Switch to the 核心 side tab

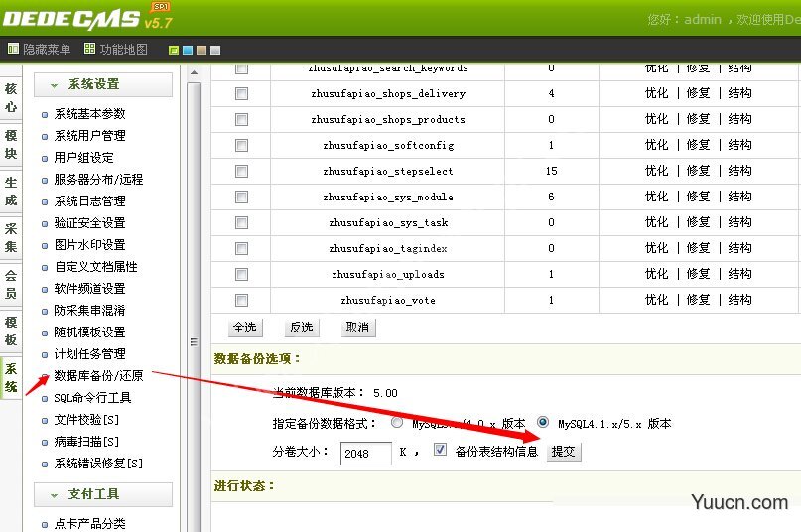pyautogui.click(x=11, y=97)
